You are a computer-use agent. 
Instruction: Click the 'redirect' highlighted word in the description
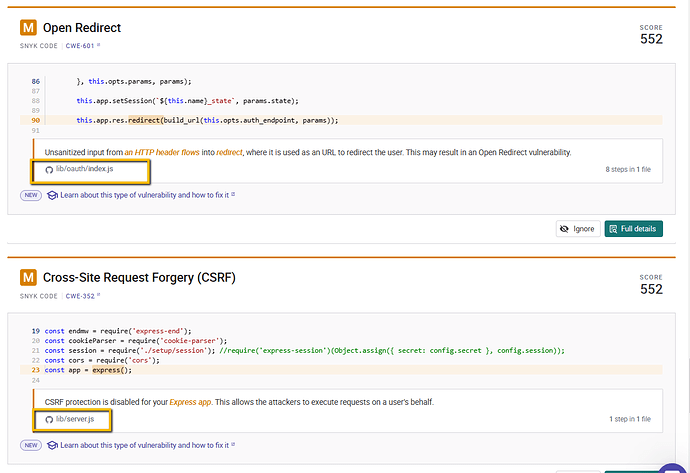[x=229, y=152]
